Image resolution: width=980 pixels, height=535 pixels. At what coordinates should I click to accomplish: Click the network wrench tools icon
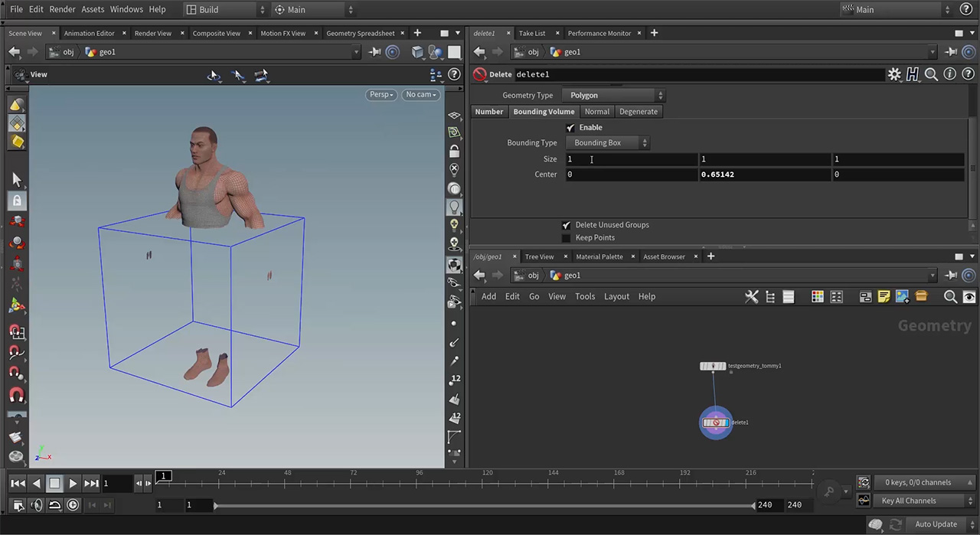(x=751, y=297)
